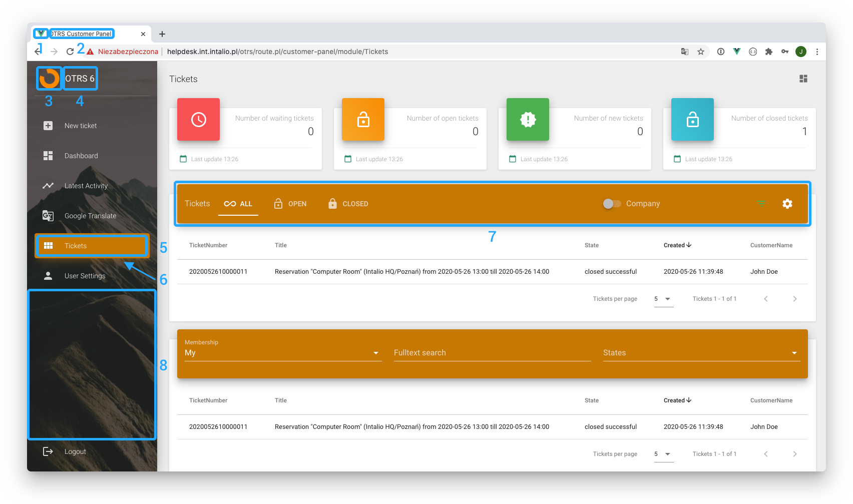Go to previous page in second table
Image resolution: width=853 pixels, height=504 pixels.
(766, 454)
